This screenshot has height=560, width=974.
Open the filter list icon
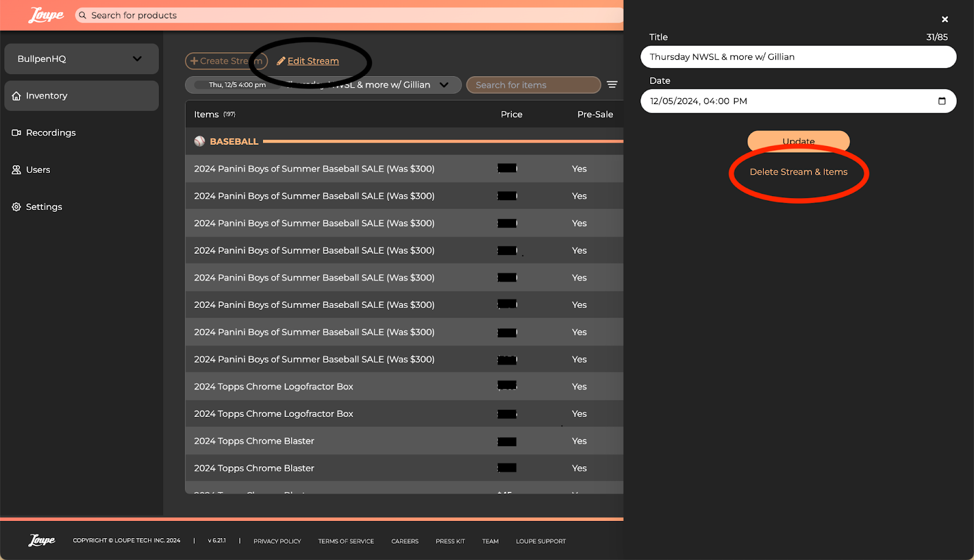612,85
